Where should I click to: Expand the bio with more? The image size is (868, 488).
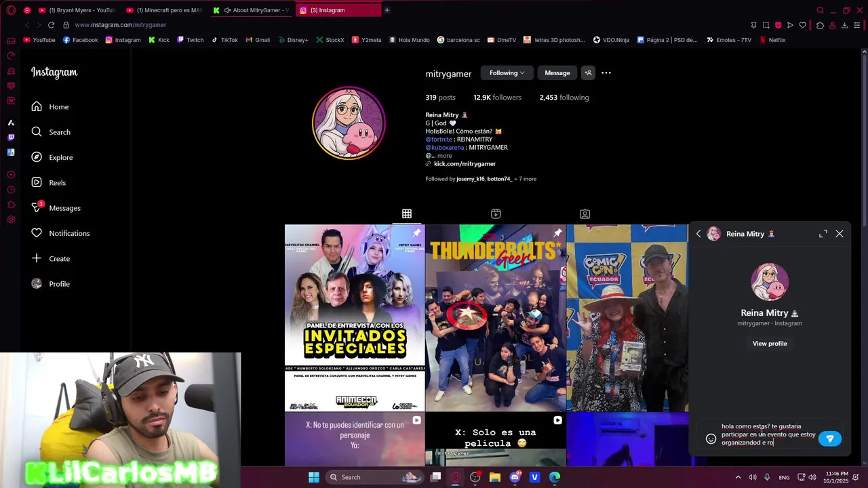[x=444, y=156]
